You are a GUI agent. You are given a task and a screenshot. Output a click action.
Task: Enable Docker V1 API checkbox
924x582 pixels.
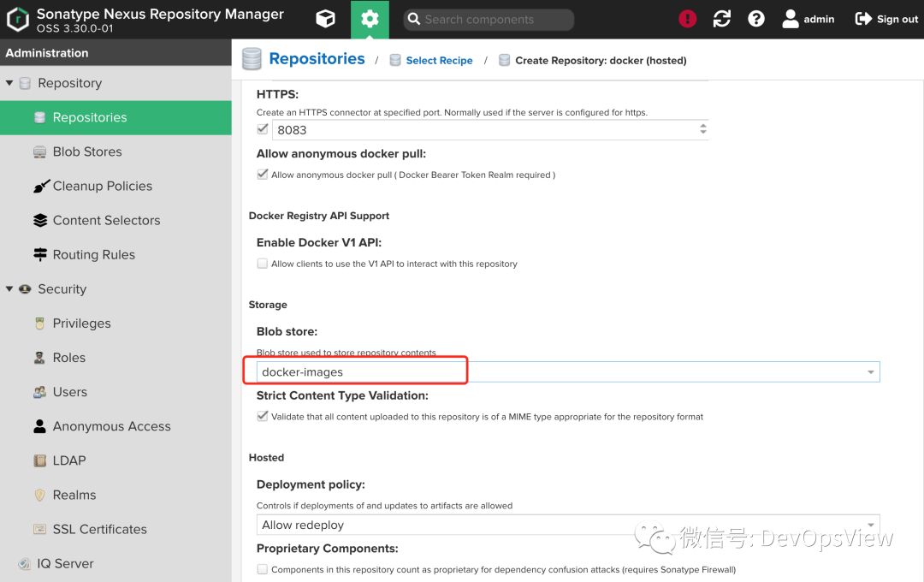pyautogui.click(x=263, y=264)
